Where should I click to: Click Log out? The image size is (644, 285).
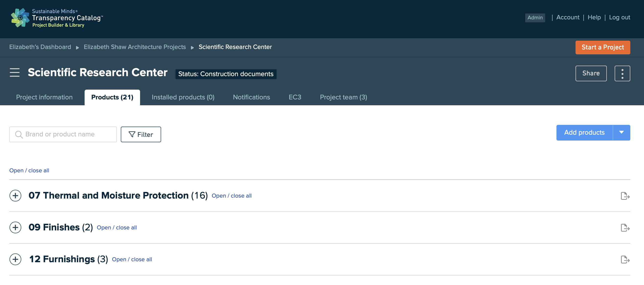point(619,17)
